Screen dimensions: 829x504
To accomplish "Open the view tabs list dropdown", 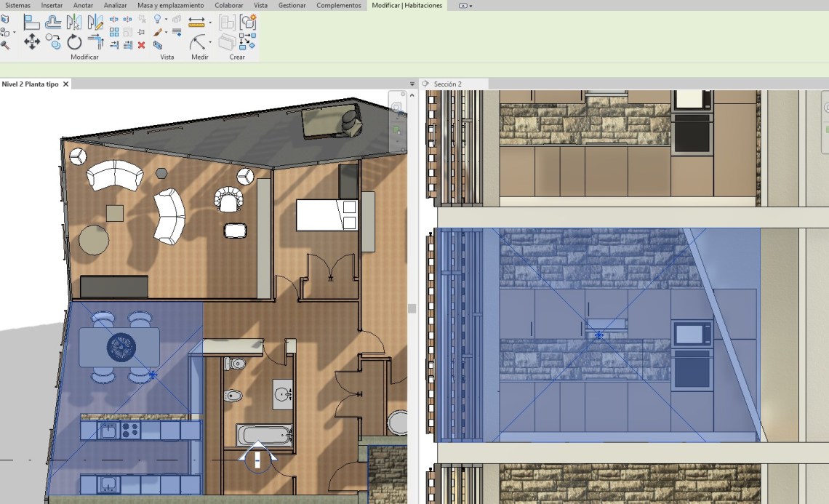I will pos(412,84).
